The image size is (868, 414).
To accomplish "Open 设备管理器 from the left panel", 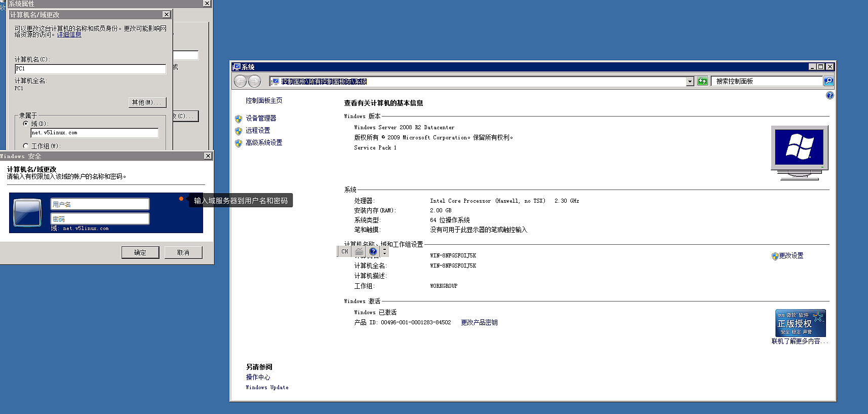I will point(261,118).
